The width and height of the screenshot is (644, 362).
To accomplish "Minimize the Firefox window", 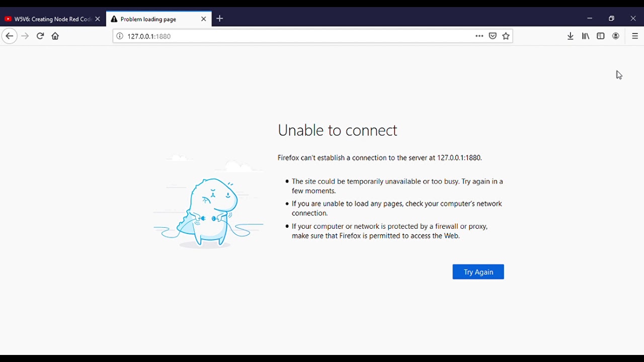I will point(590,19).
